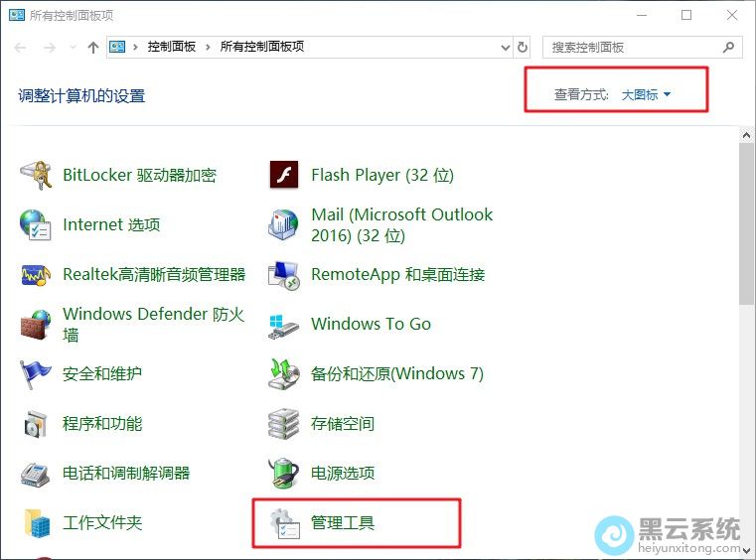Image resolution: width=756 pixels, height=560 pixels.
Task: Open the 电源选项 link
Action: click(343, 474)
